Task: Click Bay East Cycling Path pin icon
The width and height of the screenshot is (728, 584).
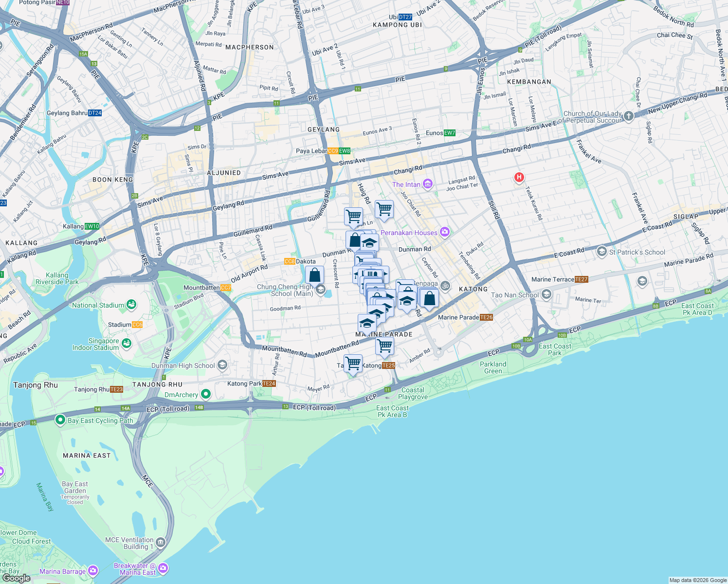Action: [60, 420]
